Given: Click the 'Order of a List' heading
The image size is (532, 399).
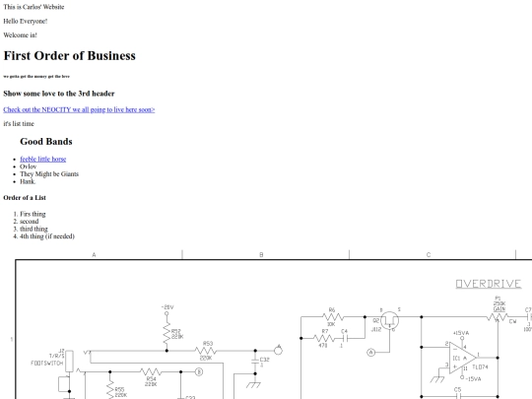Looking at the screenshot, I should [x=25, y=197].
